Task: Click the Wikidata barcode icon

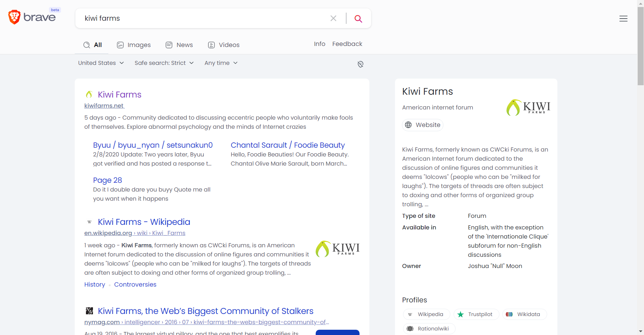Action: coord(509,314)
